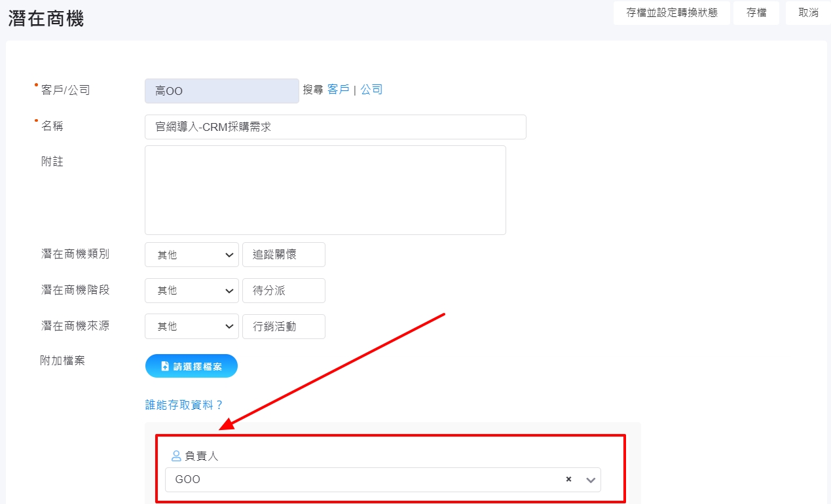The image size is (831, 504).
Task: Cancel editing with 取消 button
Action: click(808, 12)
